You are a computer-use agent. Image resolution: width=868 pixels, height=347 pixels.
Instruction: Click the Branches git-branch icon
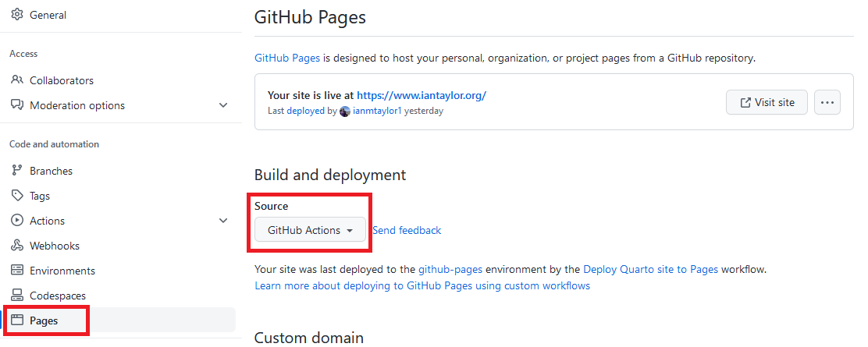(17, 171)
